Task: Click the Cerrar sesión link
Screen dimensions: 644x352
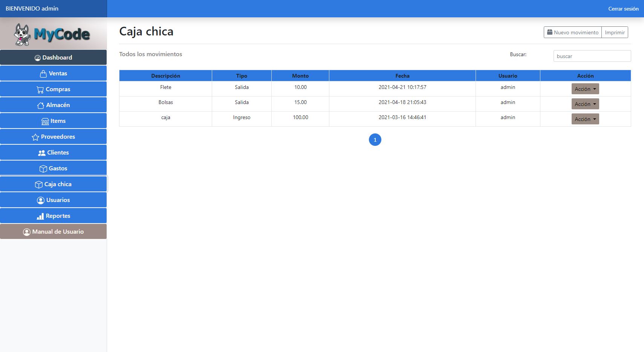Action: (x=623, y=9)
